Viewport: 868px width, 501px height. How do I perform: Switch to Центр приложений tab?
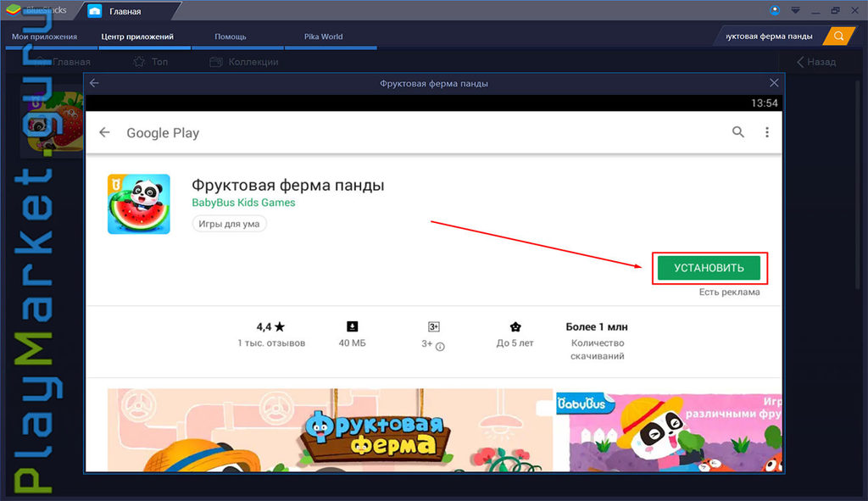click(137, 36)
